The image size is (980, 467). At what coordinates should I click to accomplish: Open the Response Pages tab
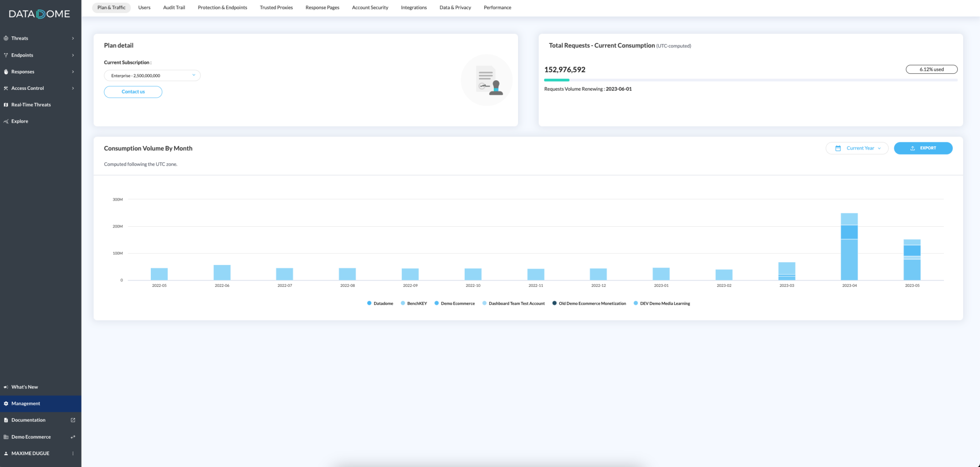(322, 7)
